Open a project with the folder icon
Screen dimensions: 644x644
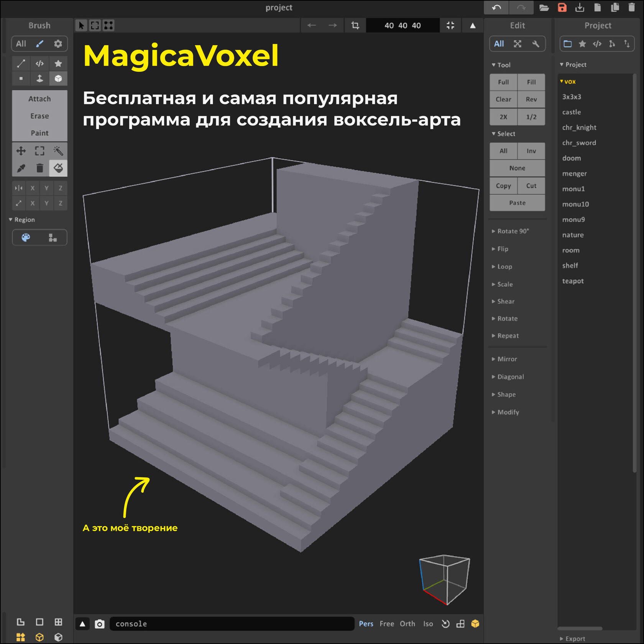click(544, 8)
